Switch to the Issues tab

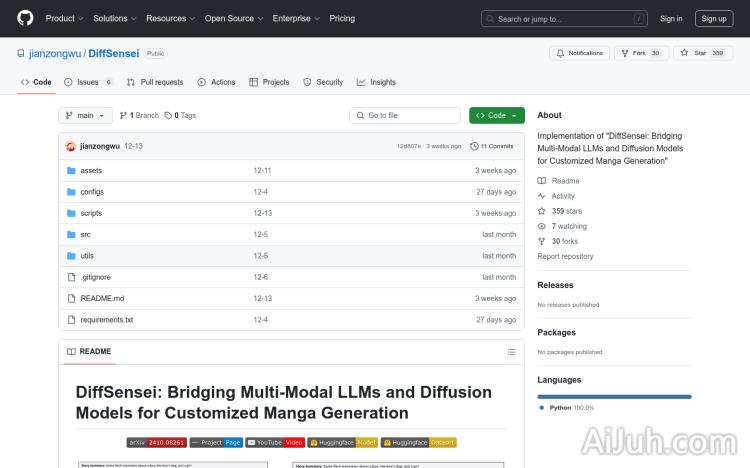coord(88,82)
